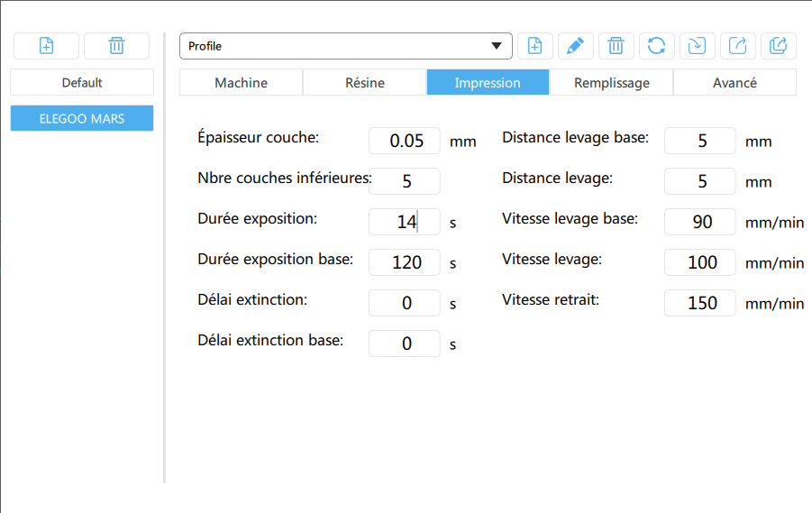Import a profile using the inward arrow icon

point(697,46)
